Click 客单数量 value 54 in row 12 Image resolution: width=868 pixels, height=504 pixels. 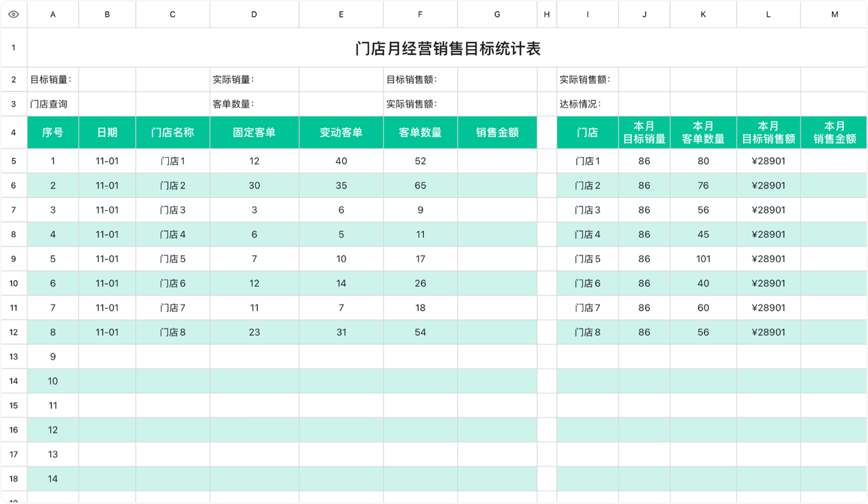coord(420,332)
